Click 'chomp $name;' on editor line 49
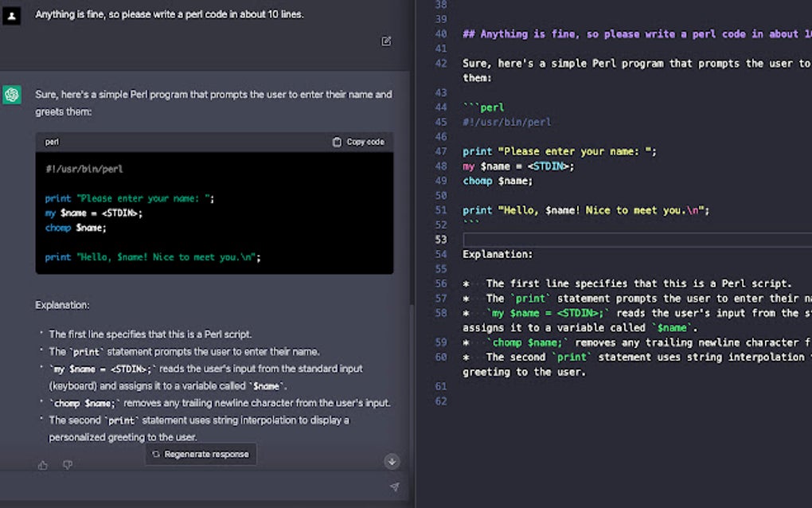The width and height of the screenshot is (812, 508). tap(497, 181)
